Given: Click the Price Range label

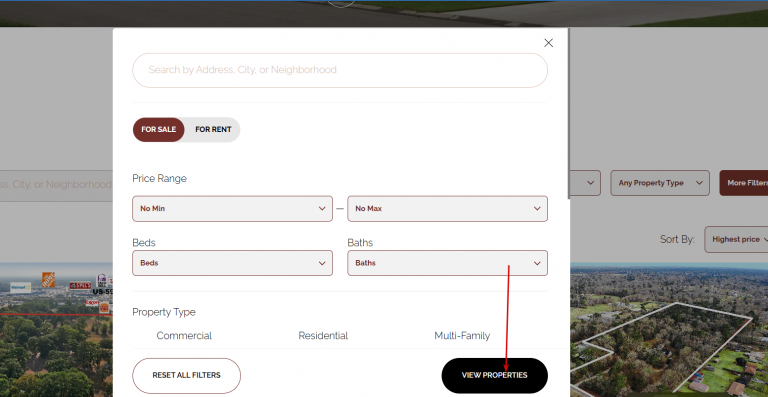Looking at the screenshot, I should 159,179.
